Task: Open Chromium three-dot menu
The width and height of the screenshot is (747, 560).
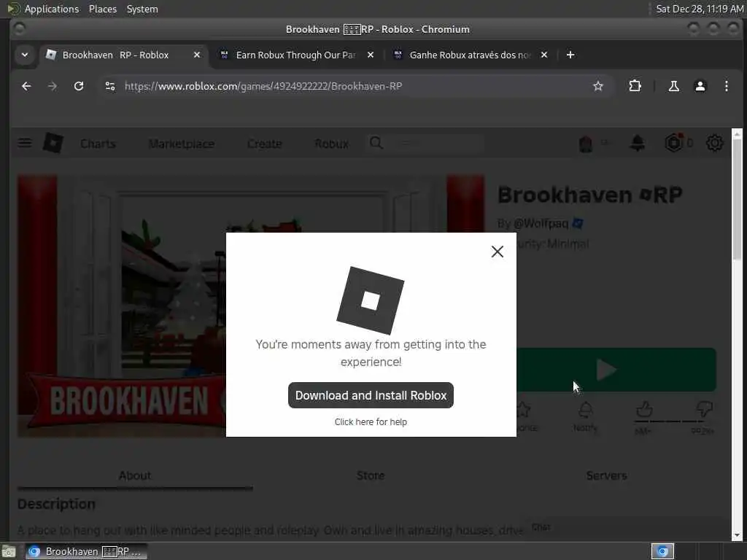Action: [x=726, y=86]
